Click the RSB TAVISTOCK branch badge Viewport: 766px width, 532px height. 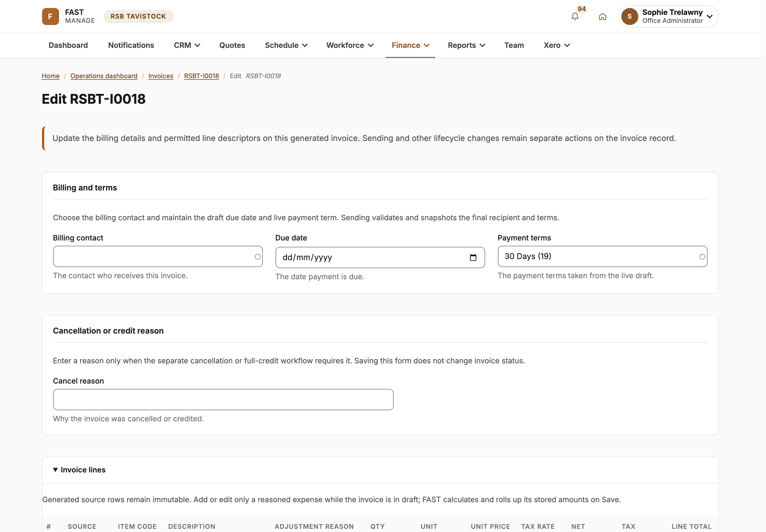pyautogui.click(x=138, y=16)
